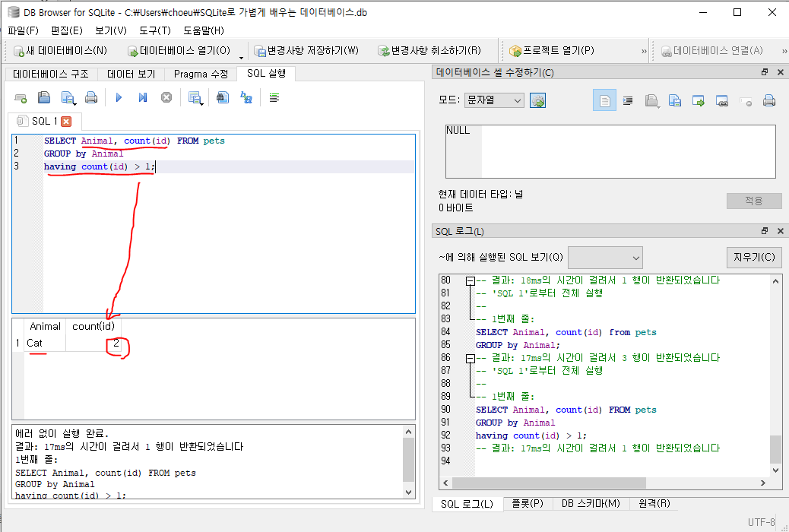Open find in SQL editor binoculars icon
The height and width of the screenshot is (532, 789).
[x=223, y=97]
